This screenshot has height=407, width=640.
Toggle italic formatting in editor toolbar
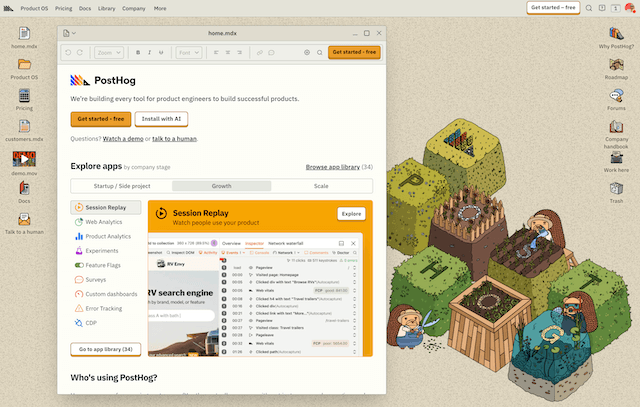(149, 52)
